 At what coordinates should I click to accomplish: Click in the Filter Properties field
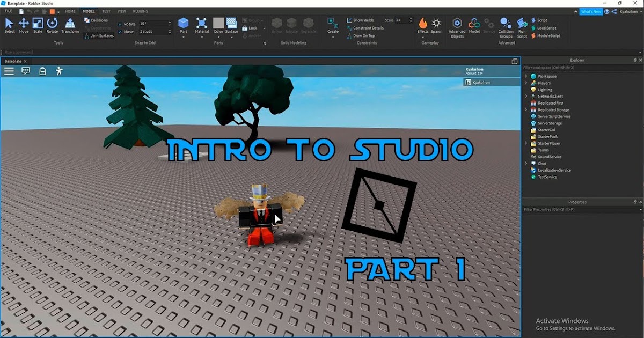[583, 209]
